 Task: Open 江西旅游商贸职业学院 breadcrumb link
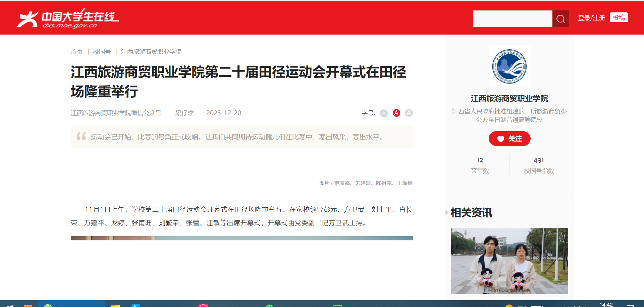151,52
